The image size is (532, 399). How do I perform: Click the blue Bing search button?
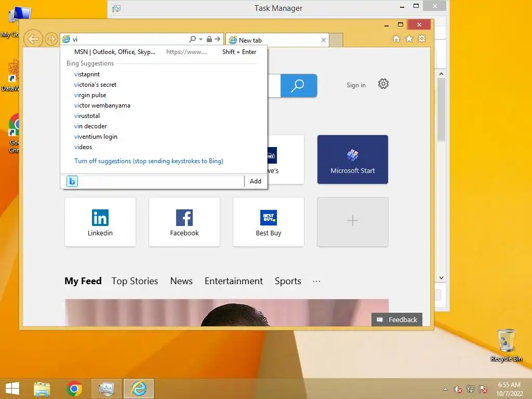[x=299, y=86]
